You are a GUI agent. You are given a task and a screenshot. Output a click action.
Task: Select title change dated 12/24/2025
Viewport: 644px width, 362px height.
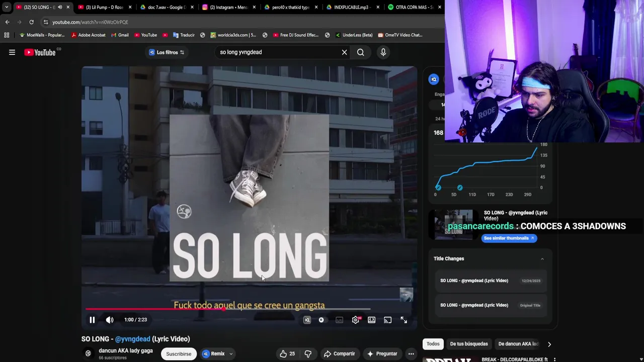(x=491, y=281)
